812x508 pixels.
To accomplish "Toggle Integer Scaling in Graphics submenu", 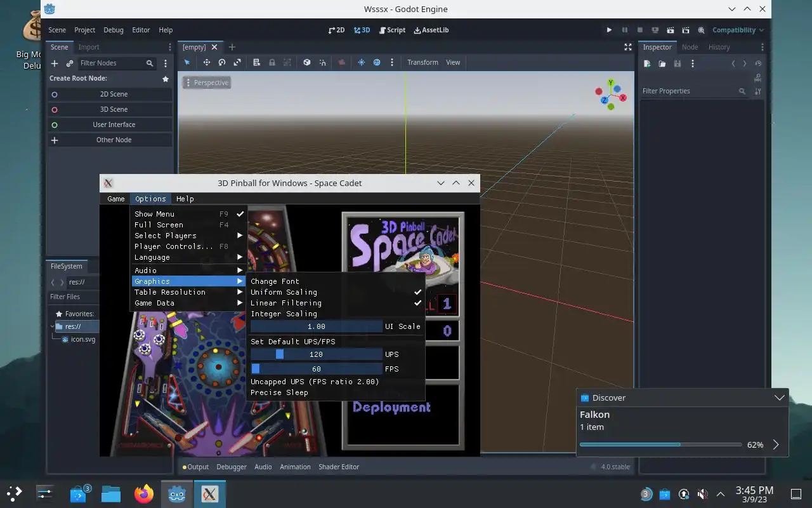I will click(336, 314).
